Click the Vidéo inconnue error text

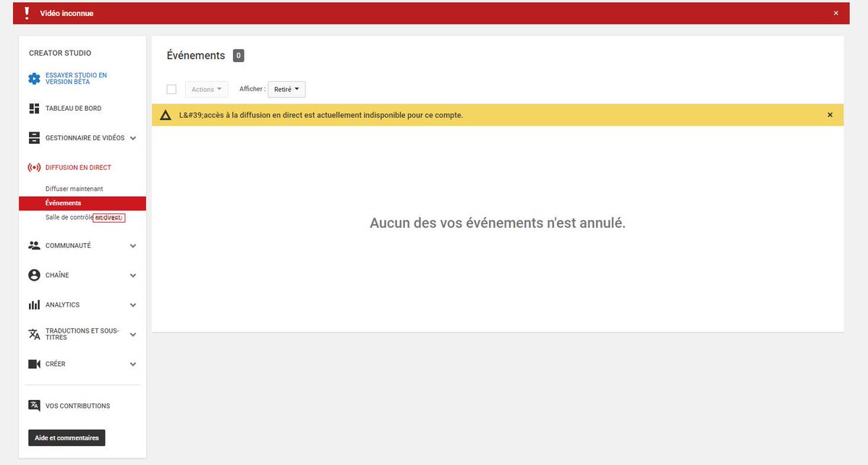tap(67, 13)
